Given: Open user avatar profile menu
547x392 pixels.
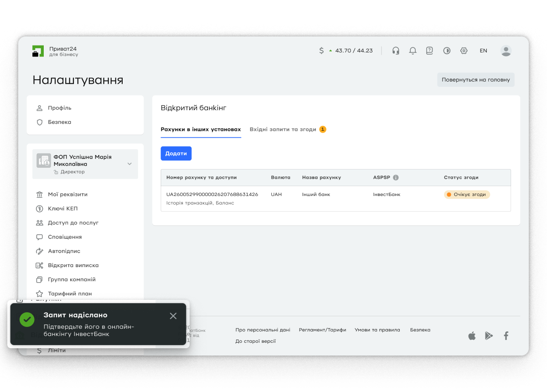Looking at the screenshot, I should click(x=506, y=51).
